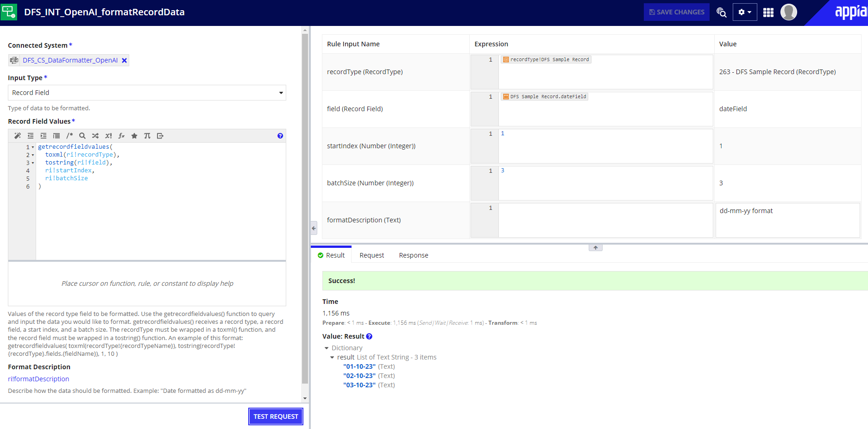The height and width of the screenshot is (429, 868).
Task: Open expression editor help question mark icon
Action: (280, 136)
